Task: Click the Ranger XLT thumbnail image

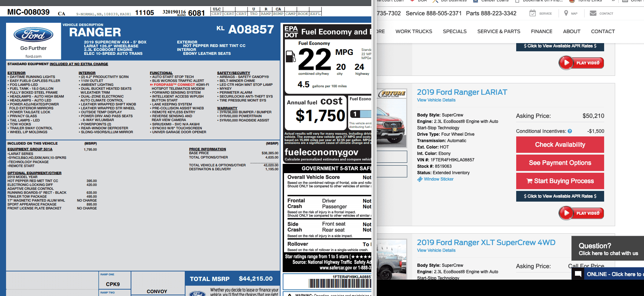Action: (x=392, y=259)
